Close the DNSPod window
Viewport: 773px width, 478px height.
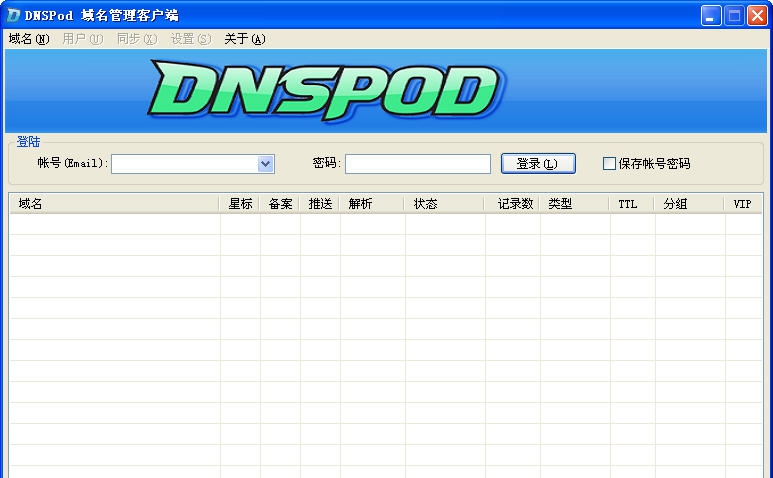(757, 15)
